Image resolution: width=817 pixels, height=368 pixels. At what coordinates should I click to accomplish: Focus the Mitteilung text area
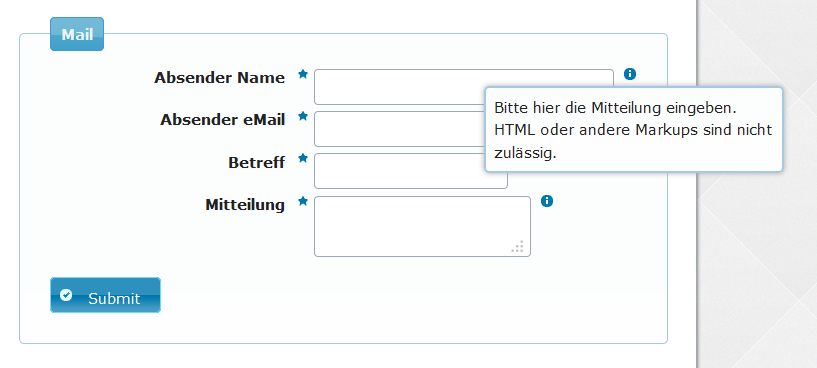pyautogui.click(x=423, y=226)
